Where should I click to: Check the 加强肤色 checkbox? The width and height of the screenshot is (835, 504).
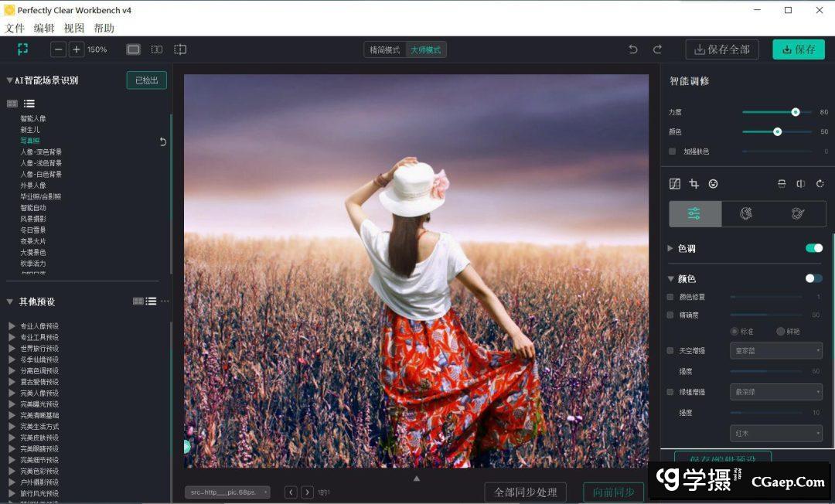(x=672, y=152)
